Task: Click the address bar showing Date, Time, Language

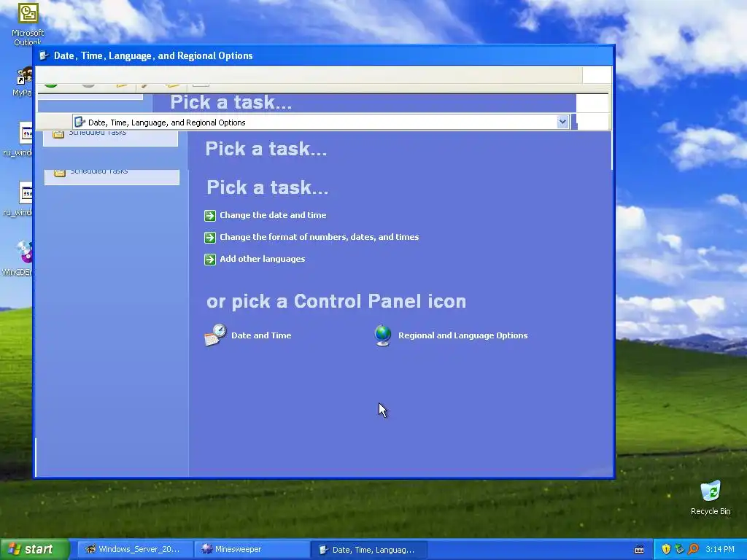Action: pyautogui.click(x=321, y=122)
